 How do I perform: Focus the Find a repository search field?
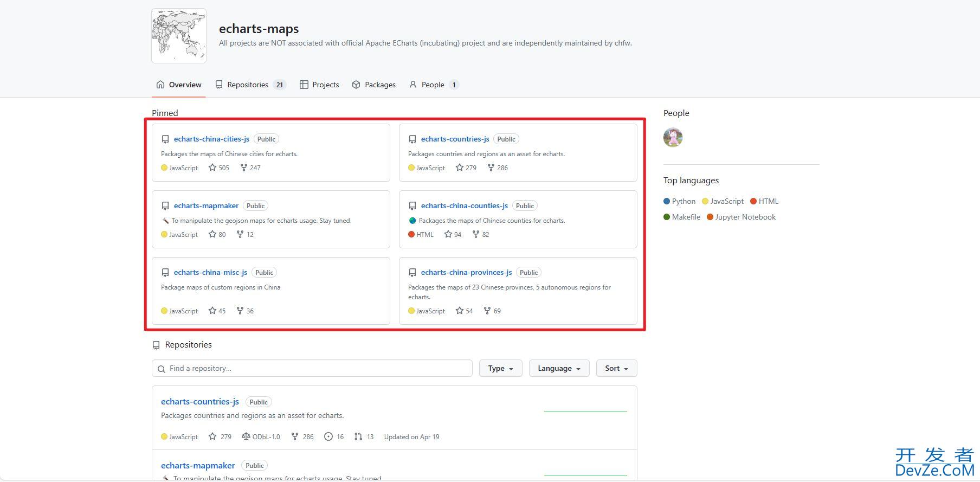point(312,368)
